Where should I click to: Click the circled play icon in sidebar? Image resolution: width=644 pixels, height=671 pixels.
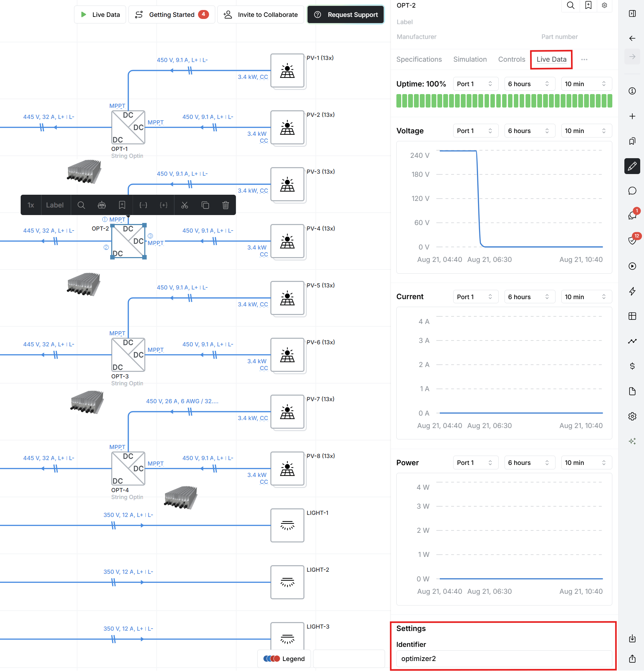(632, 266)
